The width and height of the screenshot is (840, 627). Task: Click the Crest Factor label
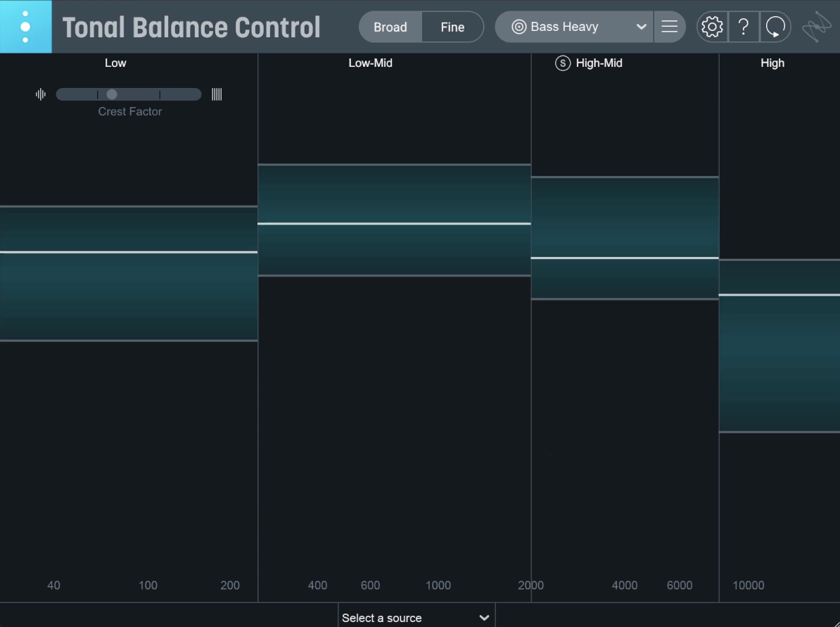pos(129,111)
